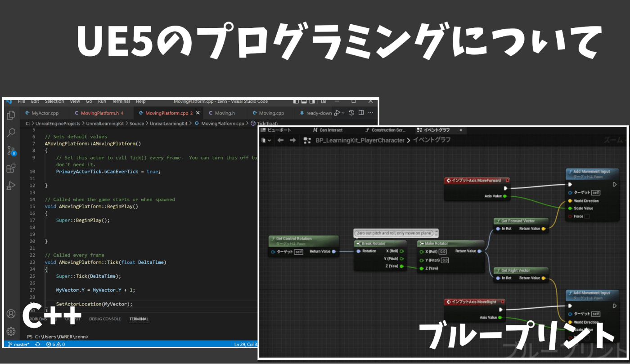Open the editor More Actions ellipsis
Viewport: 630px width, 364px height.
pyautogui.click(x=372, y=113)
